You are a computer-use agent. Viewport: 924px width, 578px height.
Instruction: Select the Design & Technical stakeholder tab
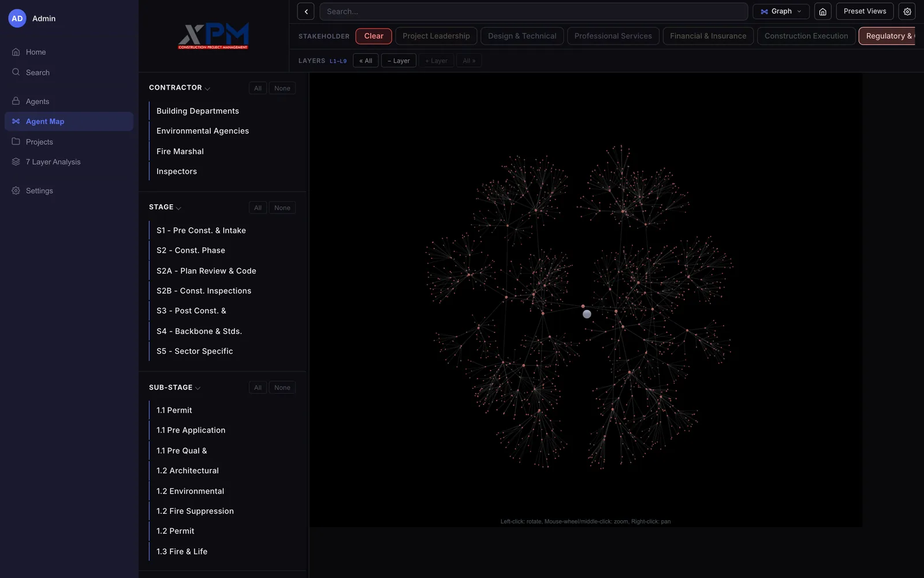[x=522, y=36]
